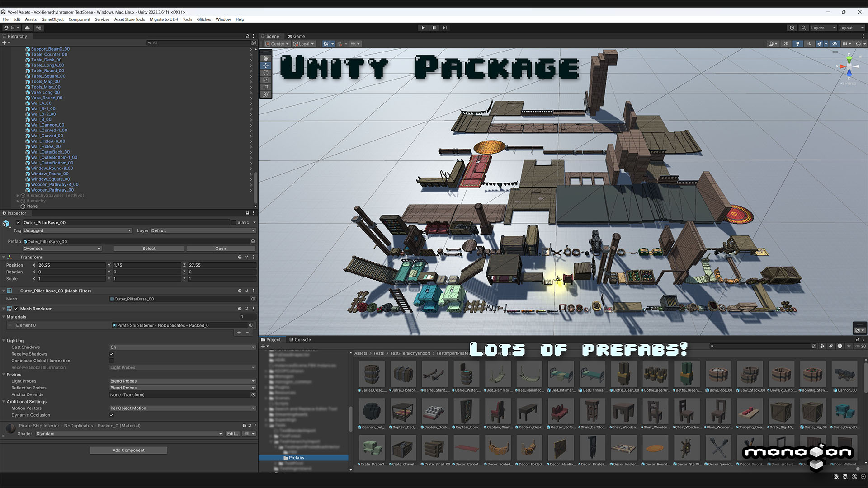Open the Center pivot dropdown
Image resolution: width=868 pixels, height=488 pixels.
[x=277, y=44]
